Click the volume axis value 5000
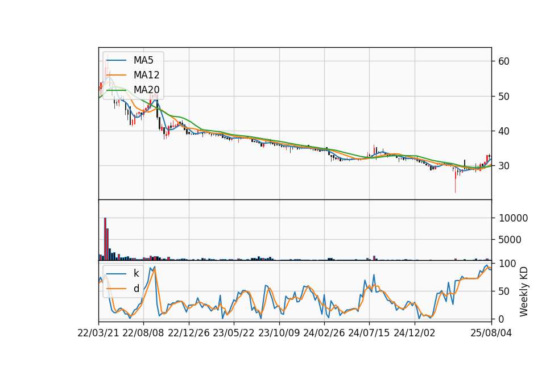Viewport: 546px width, 392px height. [x=510, y=240]
